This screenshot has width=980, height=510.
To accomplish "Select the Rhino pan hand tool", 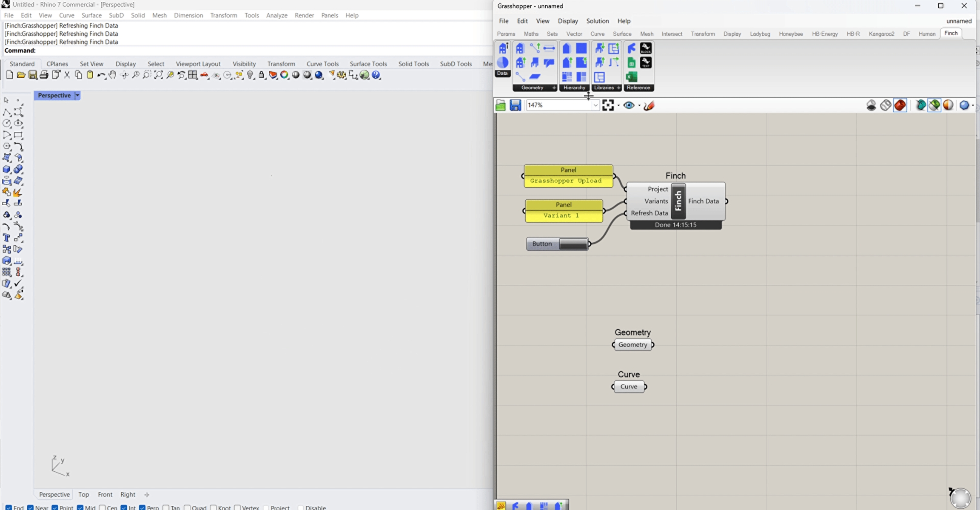I will [x=112, y=75].
